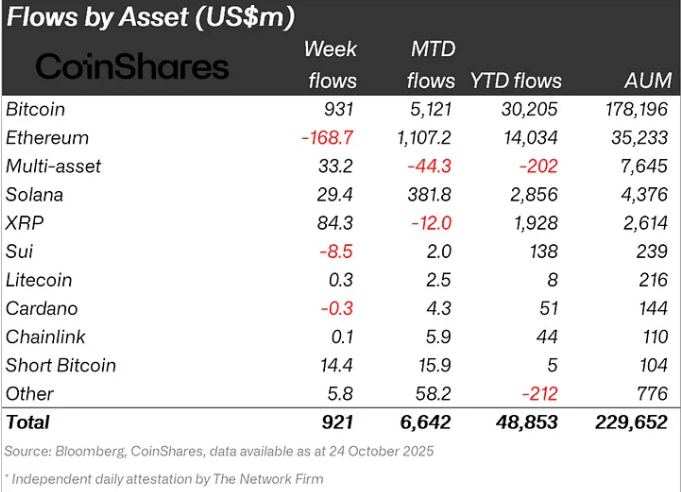Click the Solana row label

[34, 194]
